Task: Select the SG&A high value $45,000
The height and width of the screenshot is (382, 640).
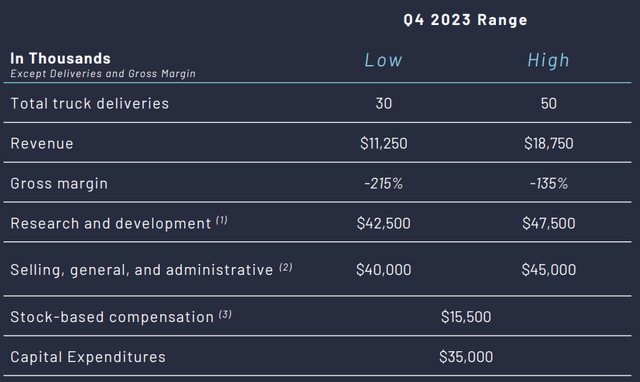Action: [549, 269]
